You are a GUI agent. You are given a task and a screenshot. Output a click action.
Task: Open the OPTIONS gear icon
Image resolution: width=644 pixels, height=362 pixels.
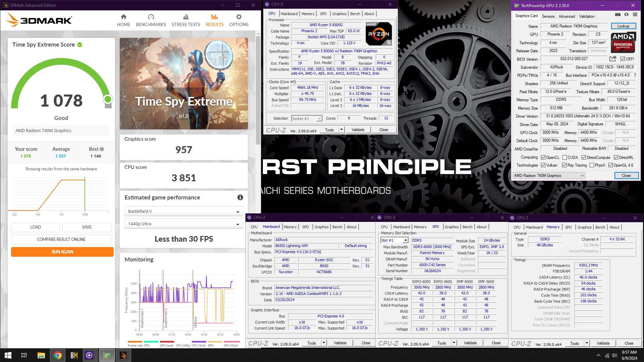coord(239,17)
